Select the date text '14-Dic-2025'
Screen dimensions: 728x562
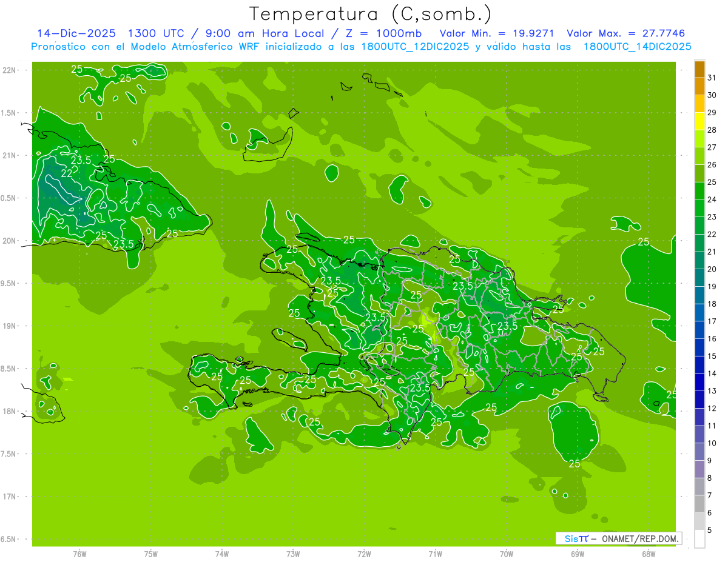click(x=76, y=34)
